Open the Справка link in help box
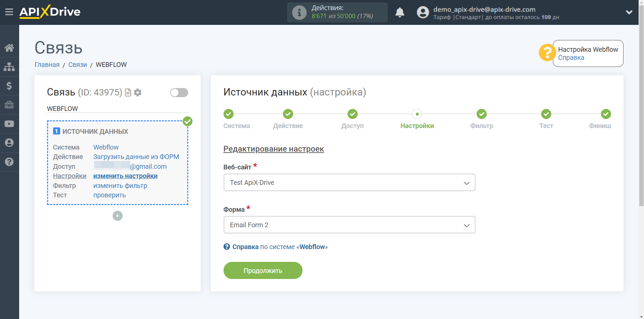Image resolution: width=644 pixels, height=319 pixels. [x=571, y=58]
